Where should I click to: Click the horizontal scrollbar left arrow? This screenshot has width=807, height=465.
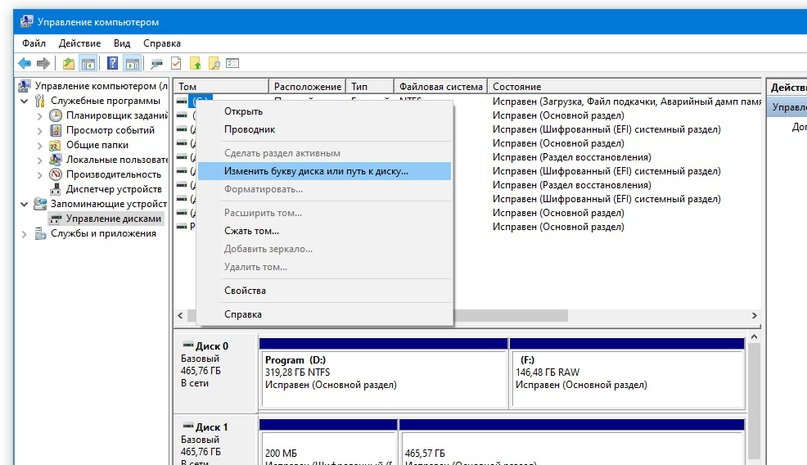180,315
